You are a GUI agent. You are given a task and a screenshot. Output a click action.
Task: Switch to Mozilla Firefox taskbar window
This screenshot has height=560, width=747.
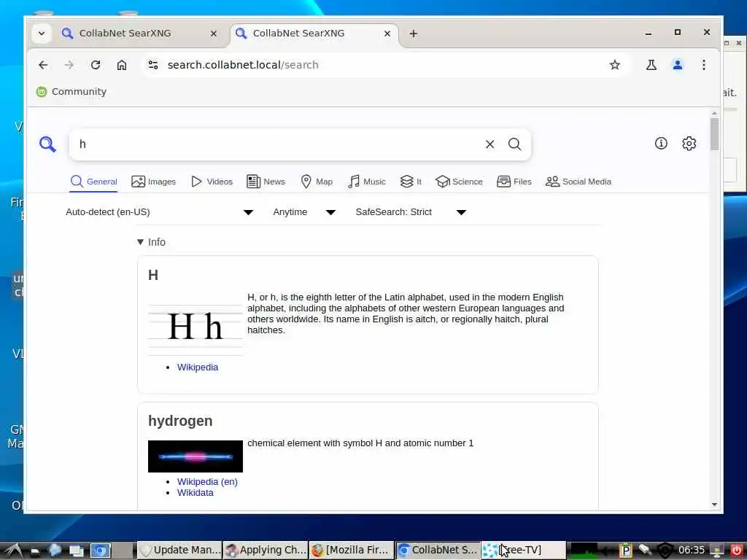click(352, 550)
